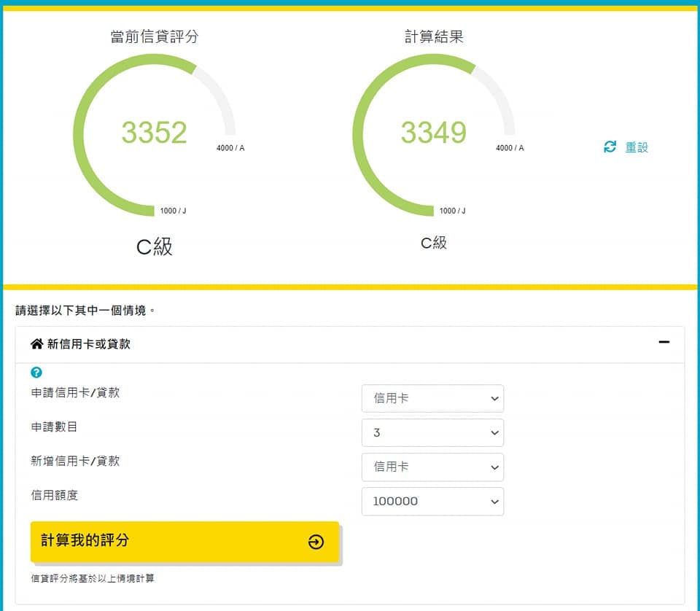Open the 信用額度 dropdown showing 100000
This screenshot has width=700, height=611.
pyautogui.click(x=432, y=502)
